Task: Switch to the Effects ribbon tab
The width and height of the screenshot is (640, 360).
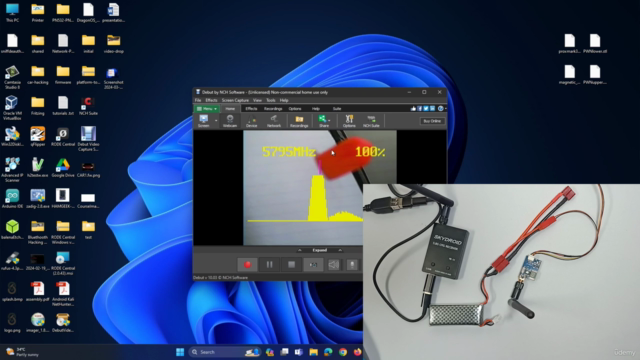Action: tap(251, 109)
